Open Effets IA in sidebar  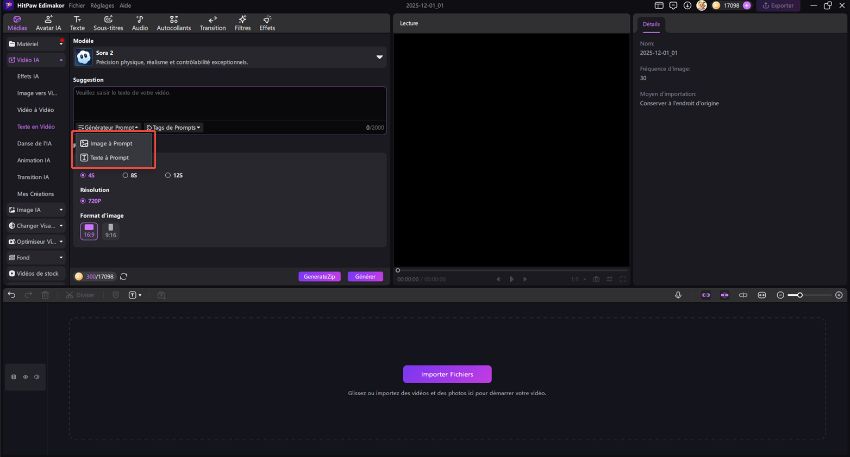pyautogui.click(x=28, y=76)
